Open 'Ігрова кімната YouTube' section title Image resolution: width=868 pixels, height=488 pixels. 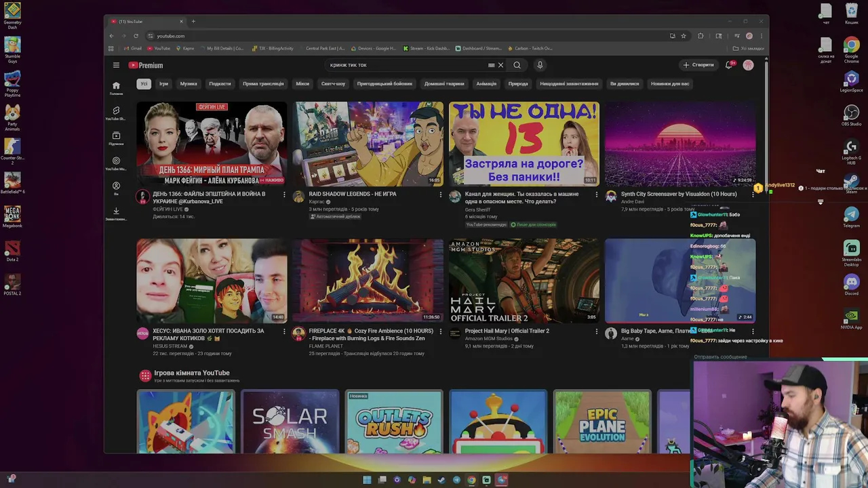(191, 373)
